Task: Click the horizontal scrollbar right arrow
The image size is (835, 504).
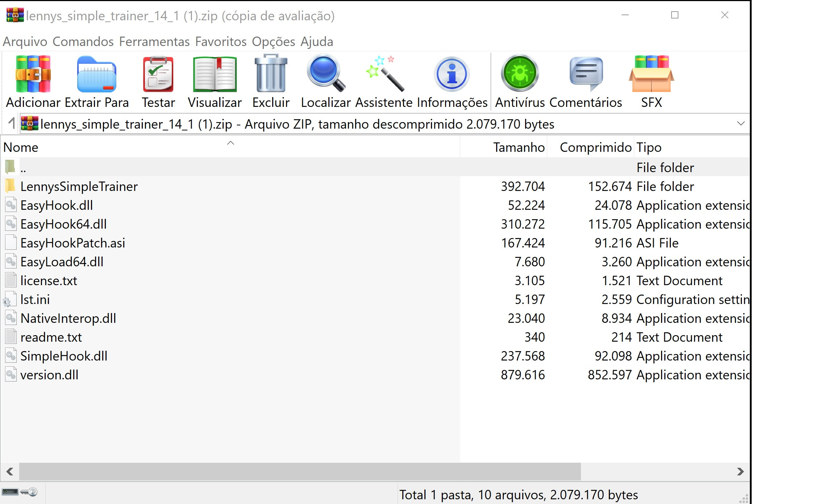Action: [740, 471]
